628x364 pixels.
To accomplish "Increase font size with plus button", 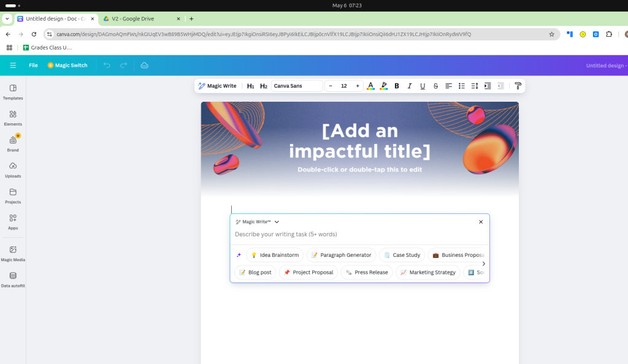I will (358, 86).
